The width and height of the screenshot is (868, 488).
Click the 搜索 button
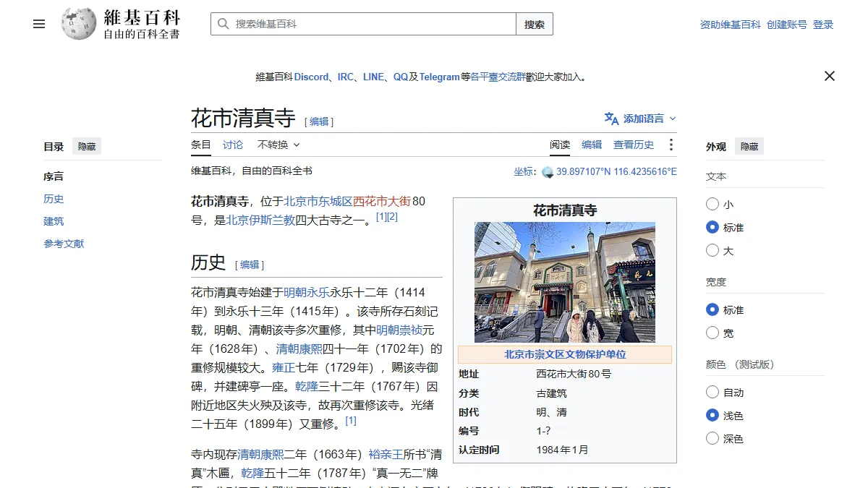point(535,24)
